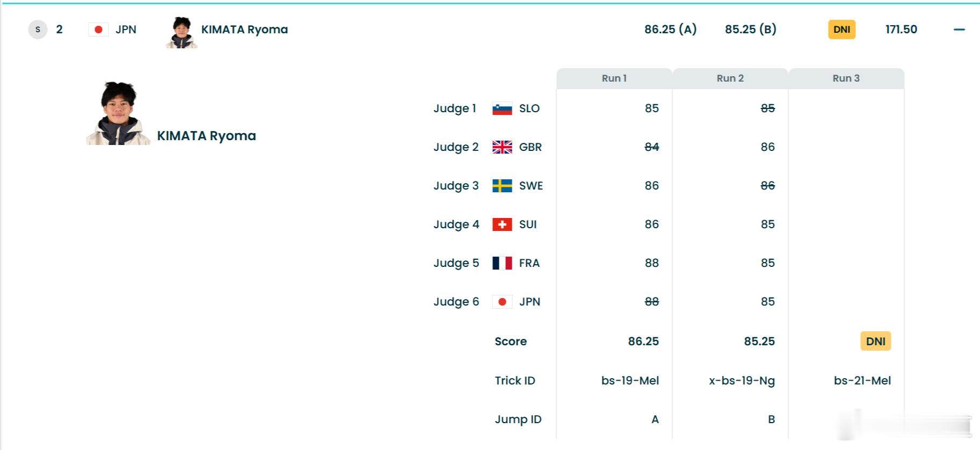
Task: Click the large KIMATA Ryoma portrait photo
Action: click(118, 114)
